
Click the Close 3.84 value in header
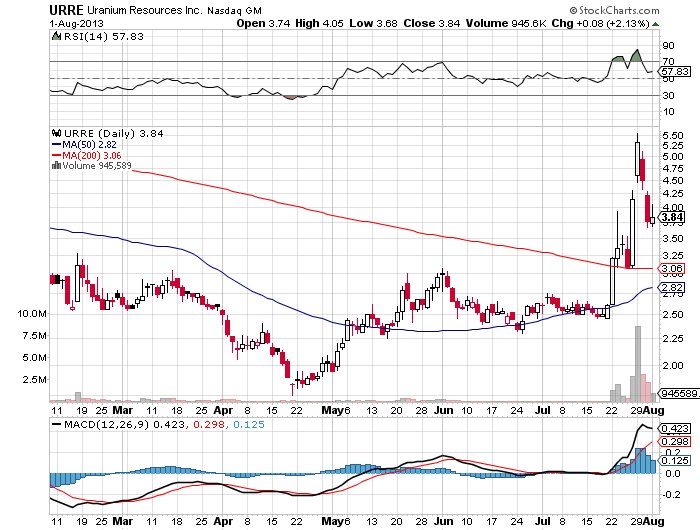(x=432, y=23)
